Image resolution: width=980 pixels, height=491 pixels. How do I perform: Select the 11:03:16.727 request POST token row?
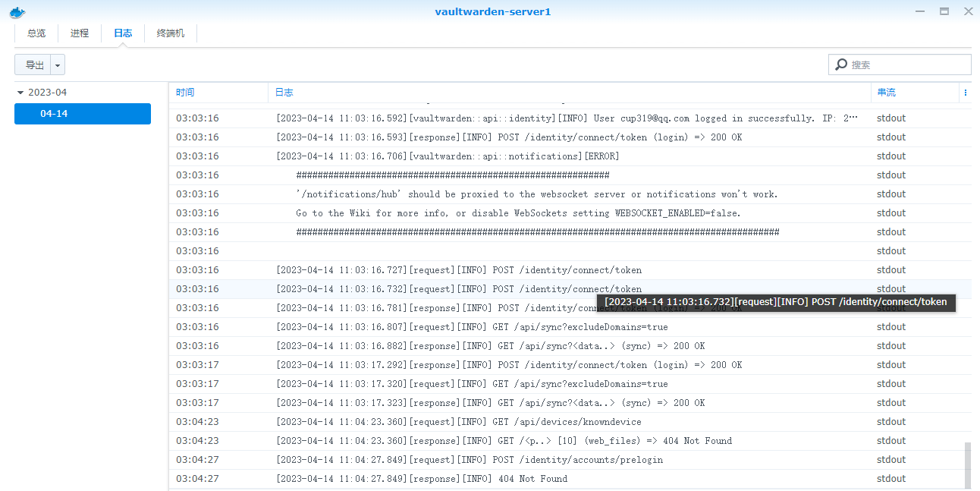570,270
